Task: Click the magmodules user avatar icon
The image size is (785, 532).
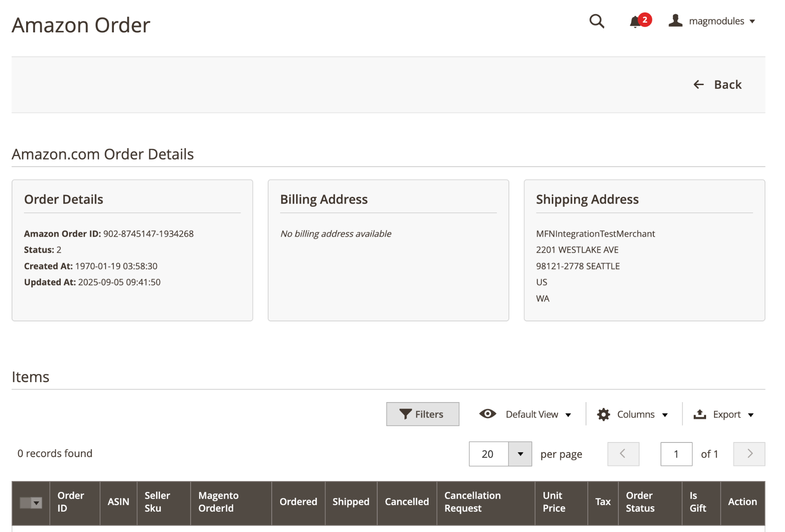Action: [675, 21]
